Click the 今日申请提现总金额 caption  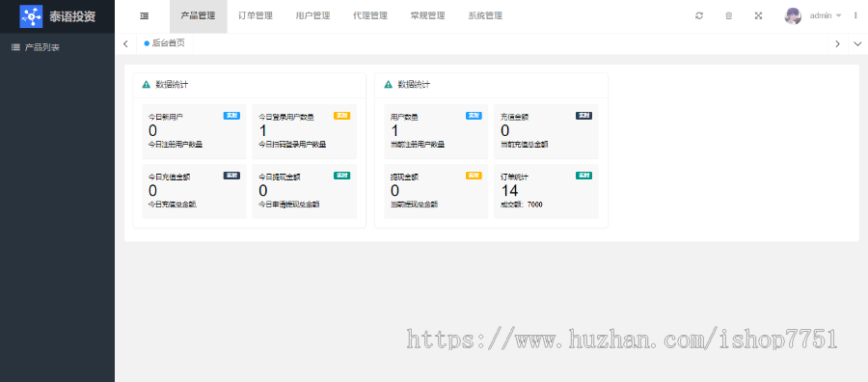point(289,205)
